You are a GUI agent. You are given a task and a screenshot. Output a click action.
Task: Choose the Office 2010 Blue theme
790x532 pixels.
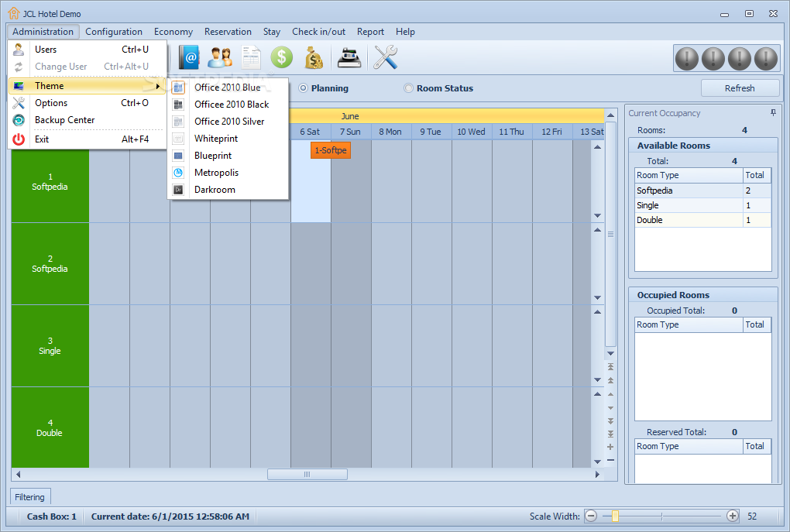click(x=228, y=88)
